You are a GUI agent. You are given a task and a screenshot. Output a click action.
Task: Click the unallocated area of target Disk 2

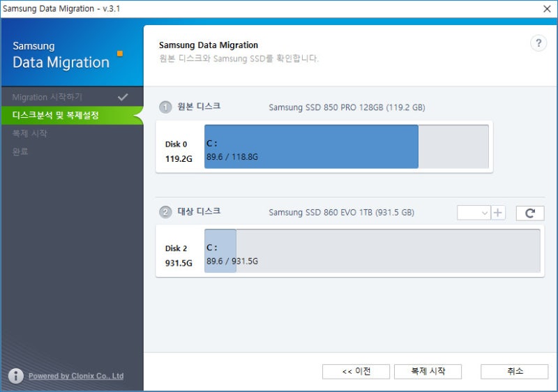coord(389,251)
